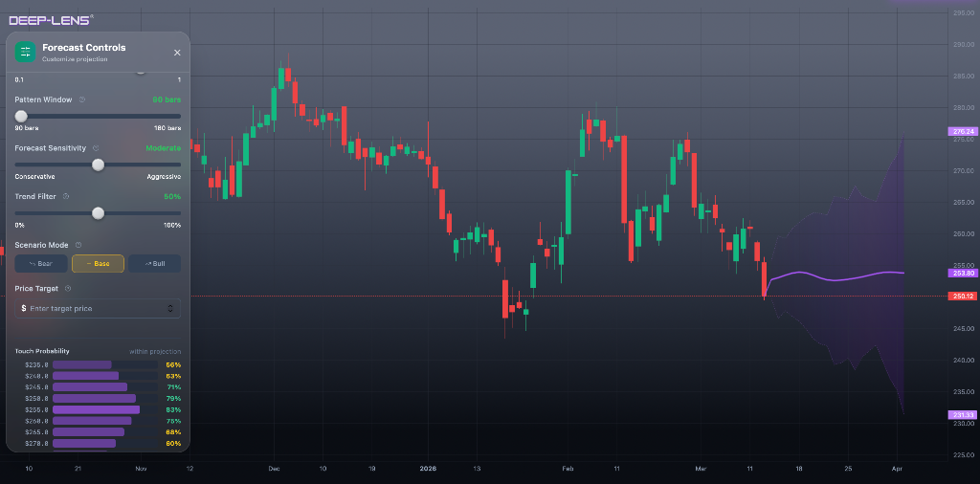Click the Pattern Window slider handle
The width and height of the screenshot is (980, 484).
coord(21,116)
